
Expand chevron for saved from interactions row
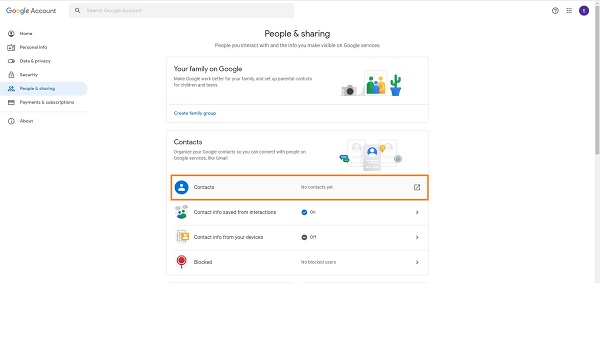coord(417,212)
